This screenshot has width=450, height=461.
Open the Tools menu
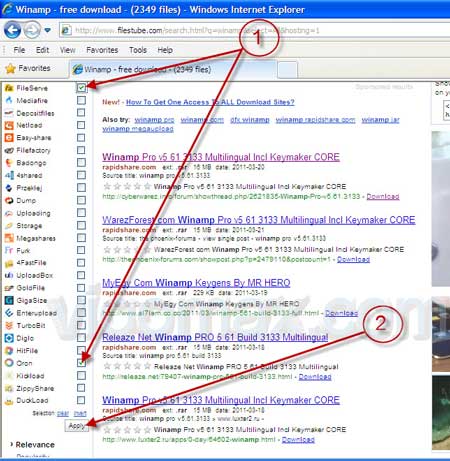138,50
